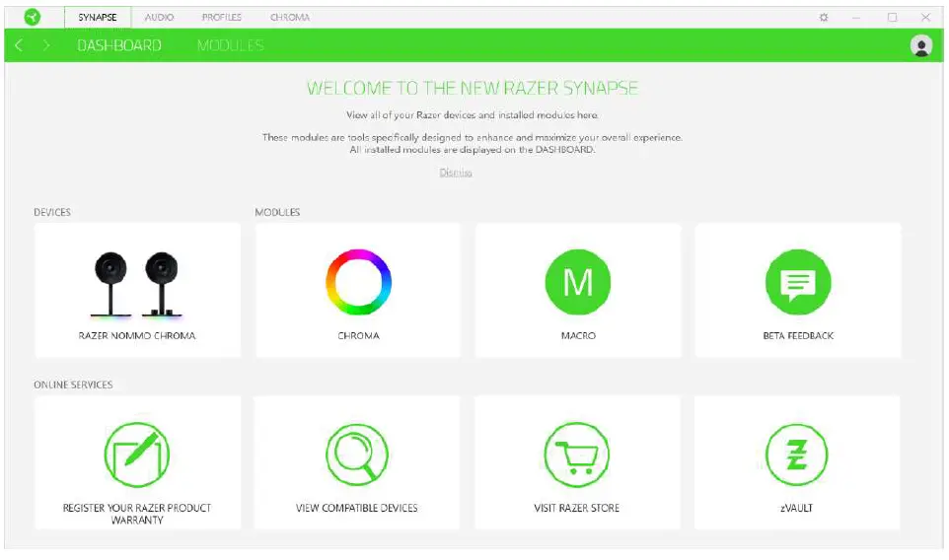The height and width of the screenshot is (560, 949).
Task: Go back with the left arrow
Action: coord(19,45)
